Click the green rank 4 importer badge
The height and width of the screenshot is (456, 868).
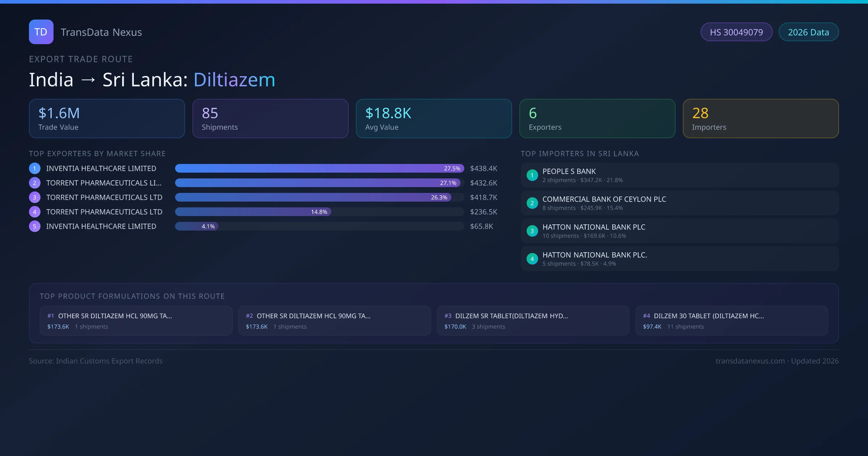532,259
